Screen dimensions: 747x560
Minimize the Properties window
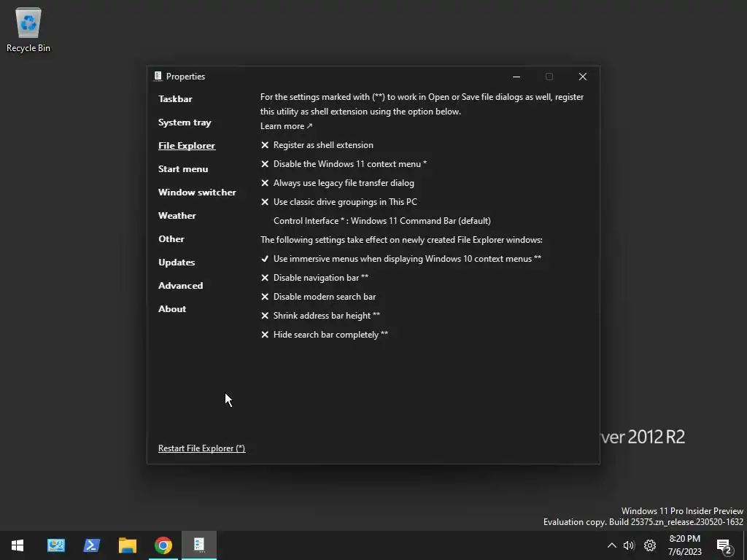coord(516,77)
